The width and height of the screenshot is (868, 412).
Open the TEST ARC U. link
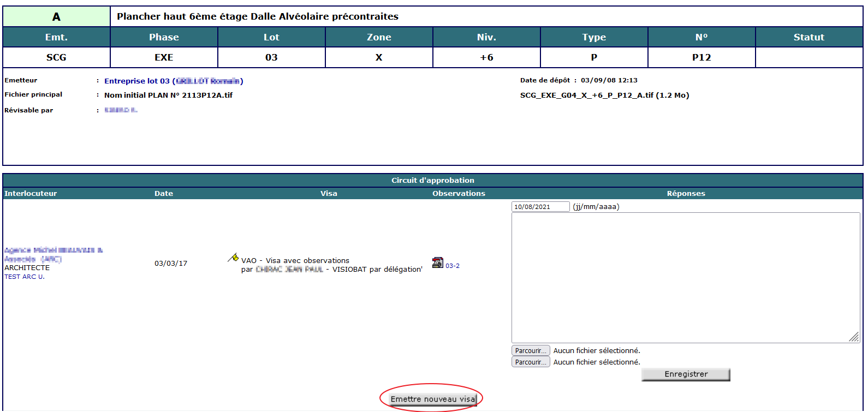tap(25, 277)
